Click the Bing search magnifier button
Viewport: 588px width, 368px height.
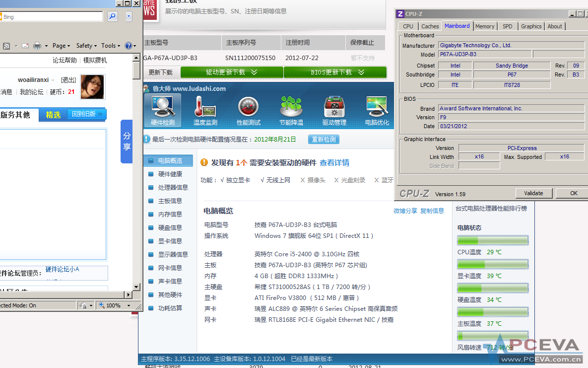pos(113,16)
